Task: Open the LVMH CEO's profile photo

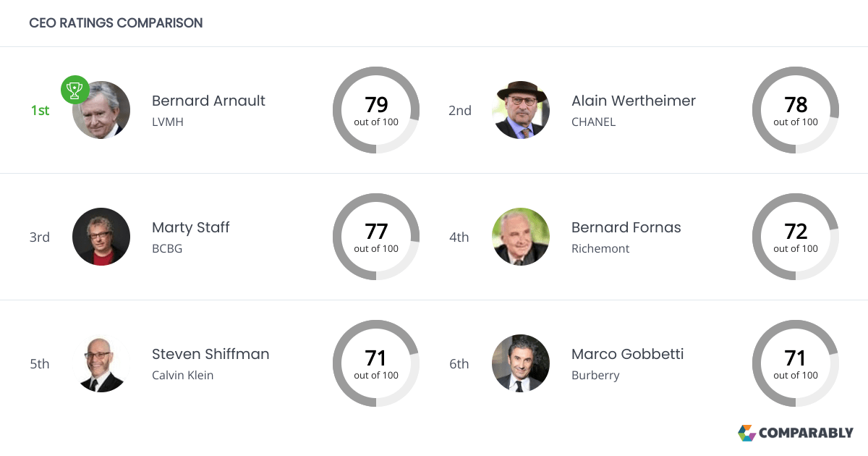Action: pyautogui.click(x=102, y=111)
